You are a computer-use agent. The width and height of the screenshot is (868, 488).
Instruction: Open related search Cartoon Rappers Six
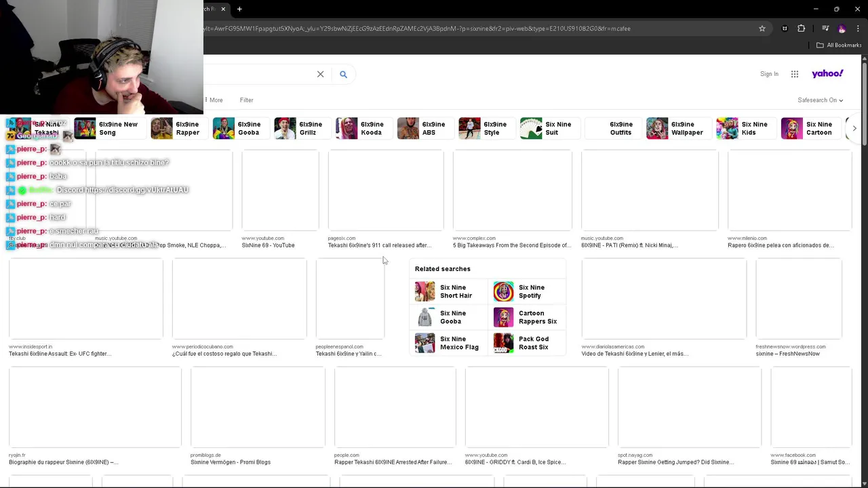click(x=526, y=317)
